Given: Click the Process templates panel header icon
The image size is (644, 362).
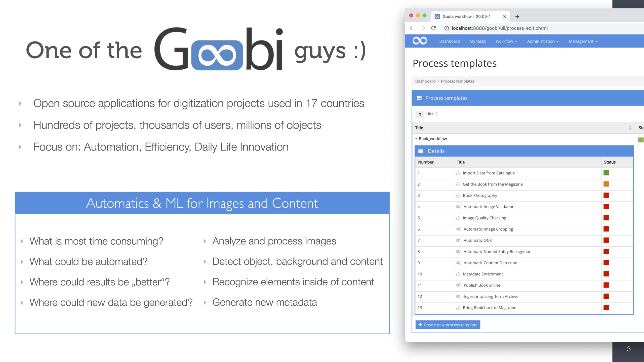Looking at the screenshot, I should [x=420, y=98].
